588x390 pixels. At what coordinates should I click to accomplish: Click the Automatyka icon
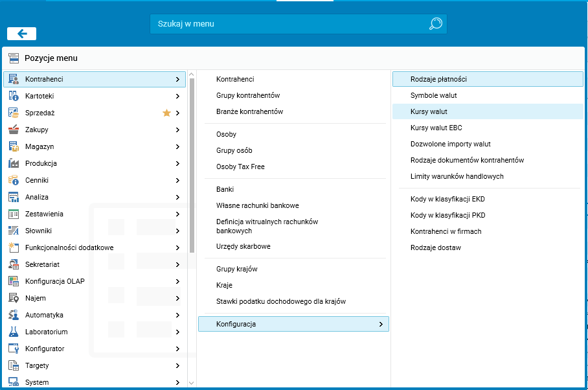pos(14,315)
